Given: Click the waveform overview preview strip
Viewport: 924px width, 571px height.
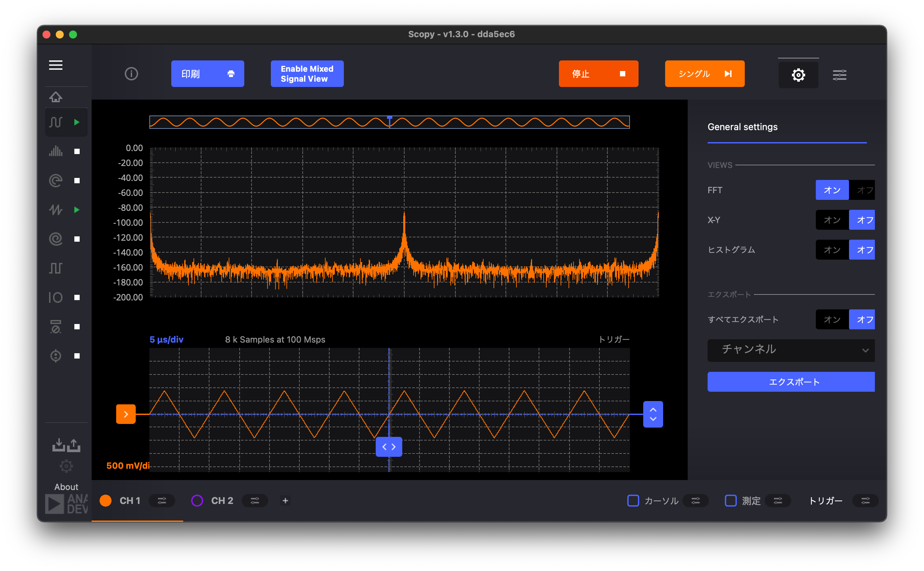Looking at the screenshot, I should click(389, 122).
